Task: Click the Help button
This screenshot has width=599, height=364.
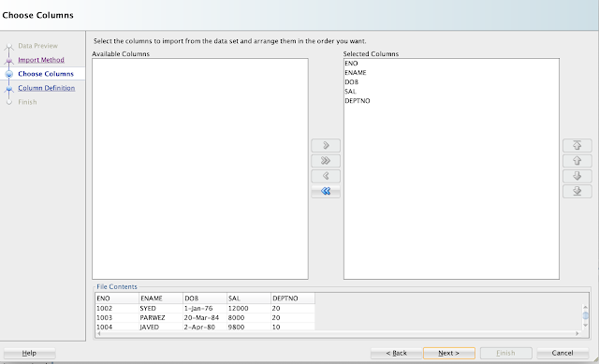Action: [29, 353]
